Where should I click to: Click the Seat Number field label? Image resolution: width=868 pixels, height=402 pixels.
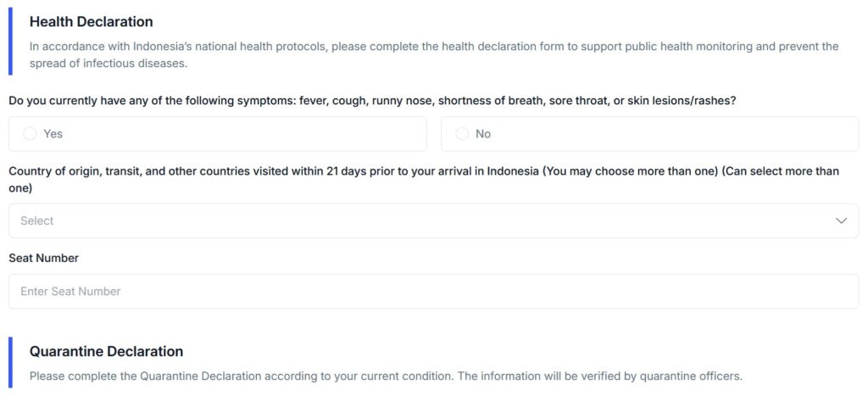pyautogui.click(x=44, y=258)
